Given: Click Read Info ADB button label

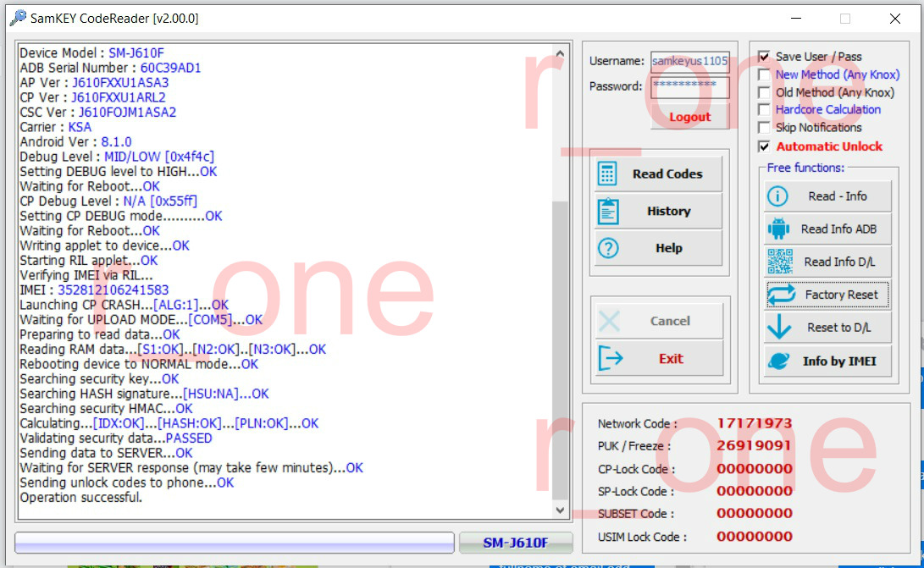Looking at the screenshot, I should point(838,229).
